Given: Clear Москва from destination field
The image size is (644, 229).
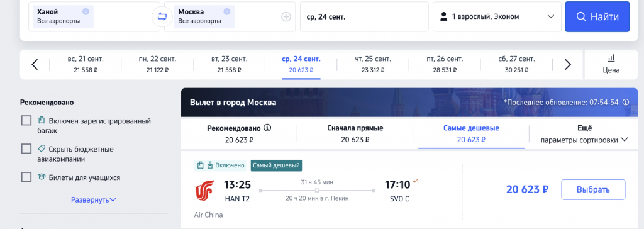Looking at the screenshot, I should [226, 11].
